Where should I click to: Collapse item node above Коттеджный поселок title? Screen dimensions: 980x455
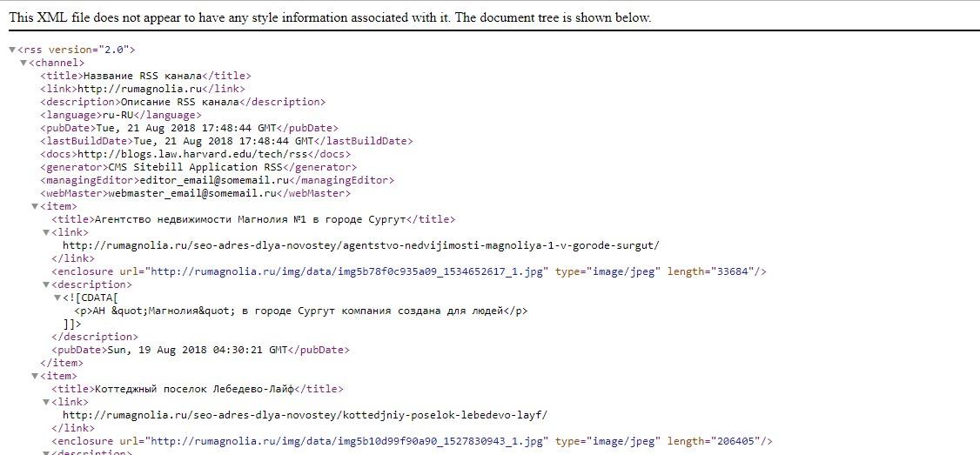coord(34,376)
